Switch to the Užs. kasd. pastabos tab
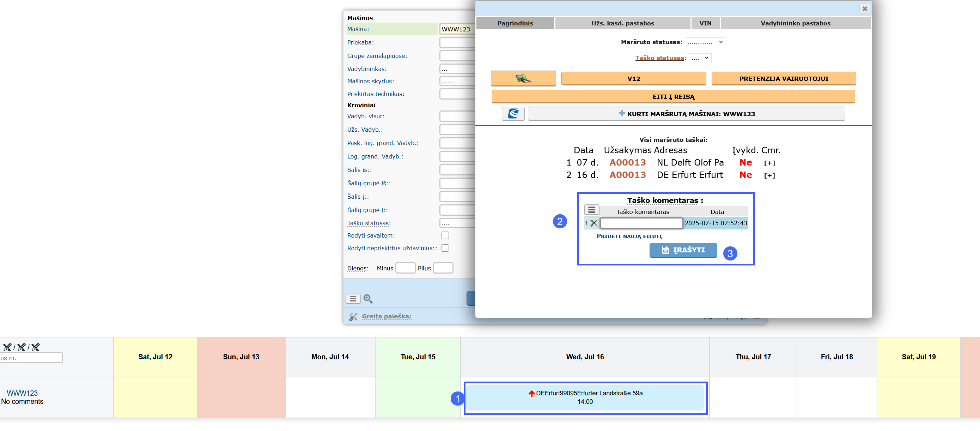Image resolution: width=980 pixels, height=431 pixels. [623, 23]
